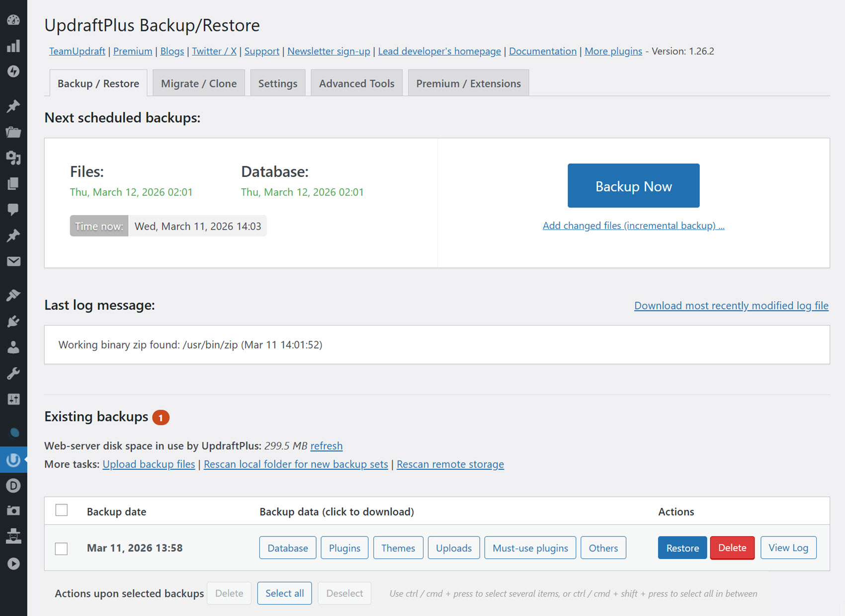The height and width of the screenshot is (616, 845).
Task: Download the Database backup data
Action: click(x=288, y=548)
